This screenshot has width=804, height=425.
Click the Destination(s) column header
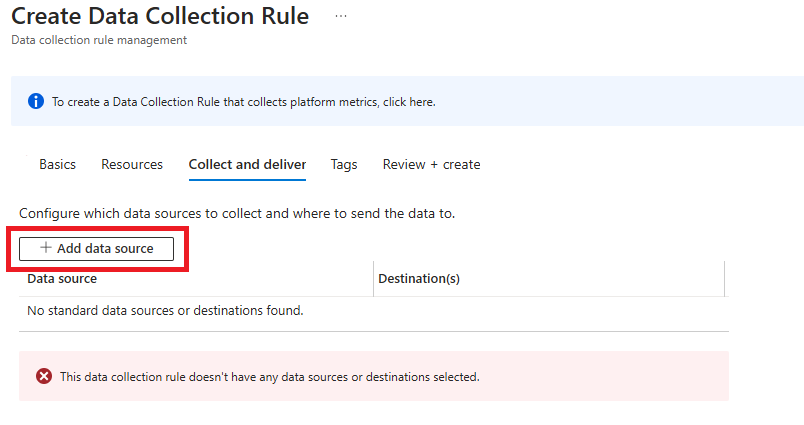(418, 279)
